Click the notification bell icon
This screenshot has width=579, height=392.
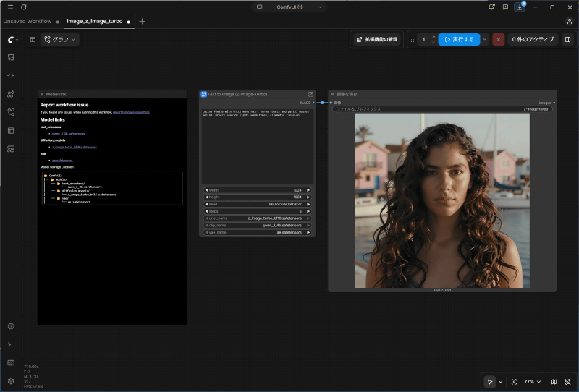(x=491, y=7)
